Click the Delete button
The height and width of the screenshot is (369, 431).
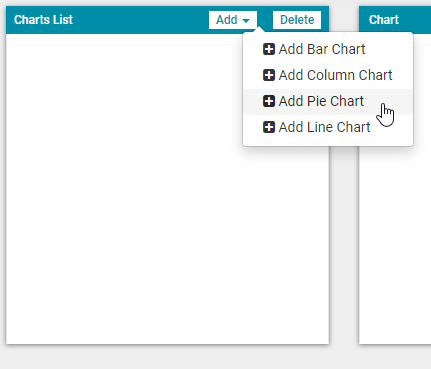(297, 20)
